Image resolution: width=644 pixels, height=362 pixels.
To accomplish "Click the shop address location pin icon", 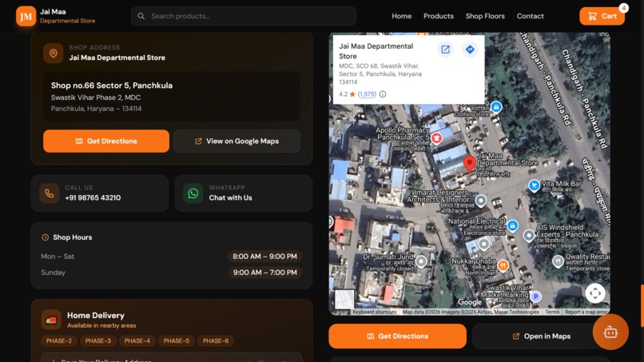I will click(x=53, y=53).
